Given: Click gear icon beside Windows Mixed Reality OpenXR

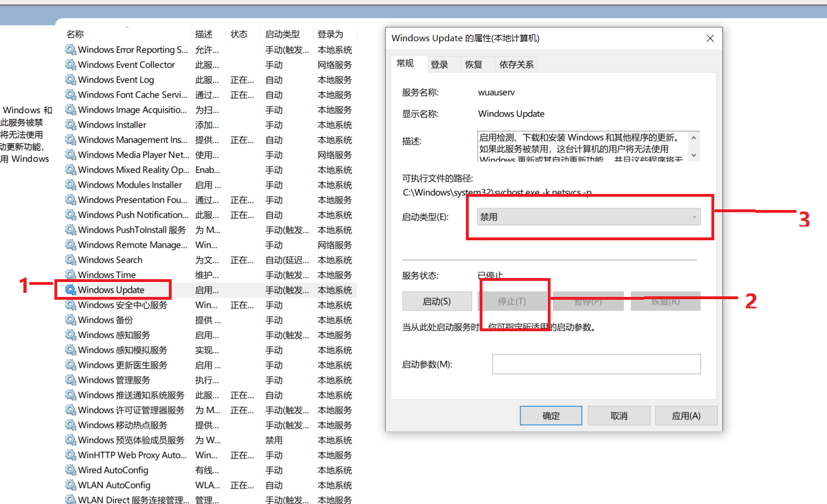Looking at the screenshot, I should point(70,170).
